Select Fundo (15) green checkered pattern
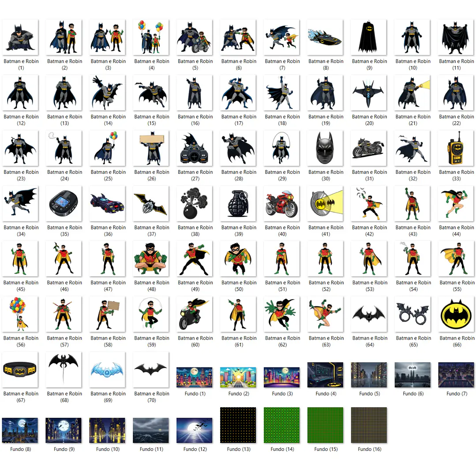Screen dimensions: 476x476 pos(325,425)
